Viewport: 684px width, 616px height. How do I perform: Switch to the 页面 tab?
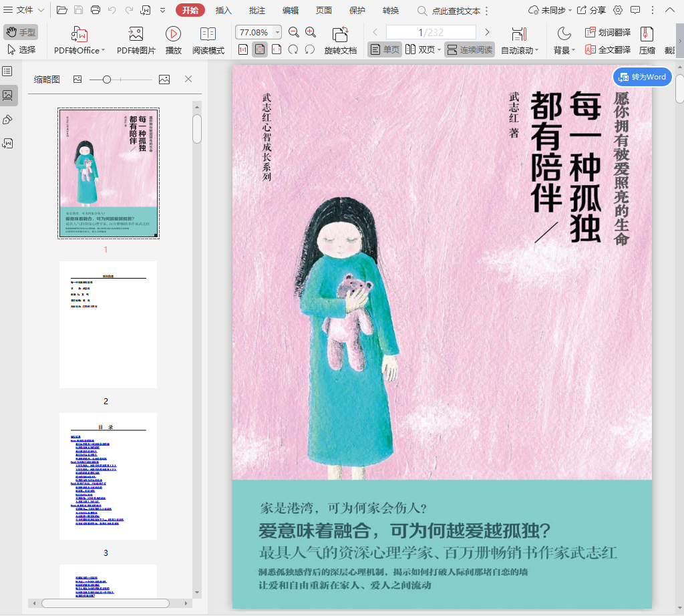(324, 11)
